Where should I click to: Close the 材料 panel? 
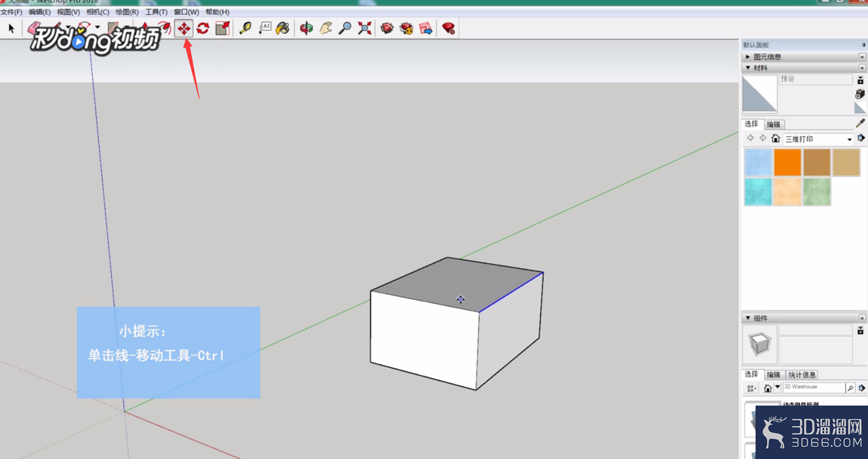coord(862,68)
